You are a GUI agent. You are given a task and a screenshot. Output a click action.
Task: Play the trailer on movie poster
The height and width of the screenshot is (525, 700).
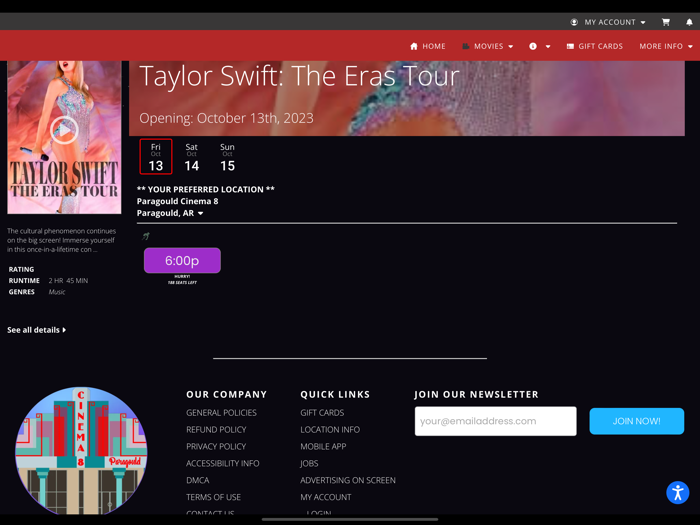(x=64, y=130)
